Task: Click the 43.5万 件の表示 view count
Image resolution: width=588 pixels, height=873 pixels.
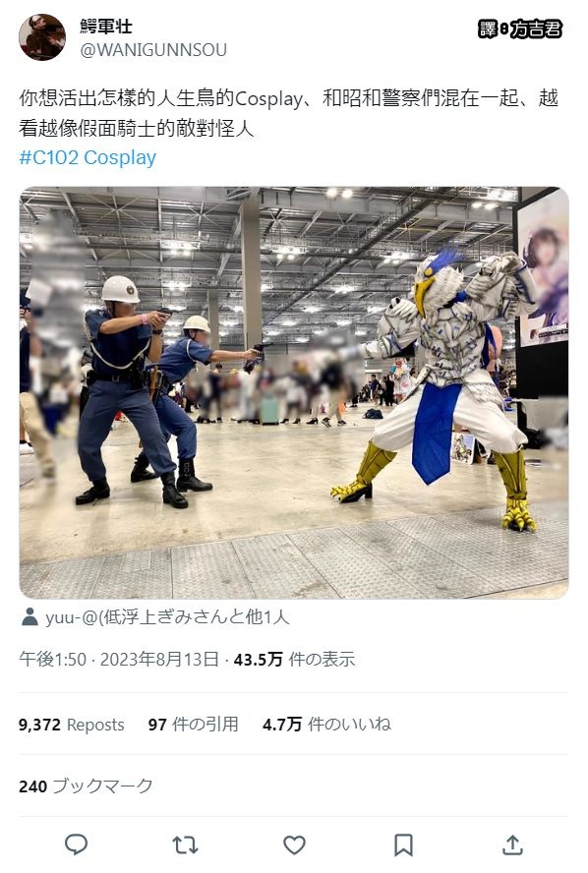Action: click(294, 660)
